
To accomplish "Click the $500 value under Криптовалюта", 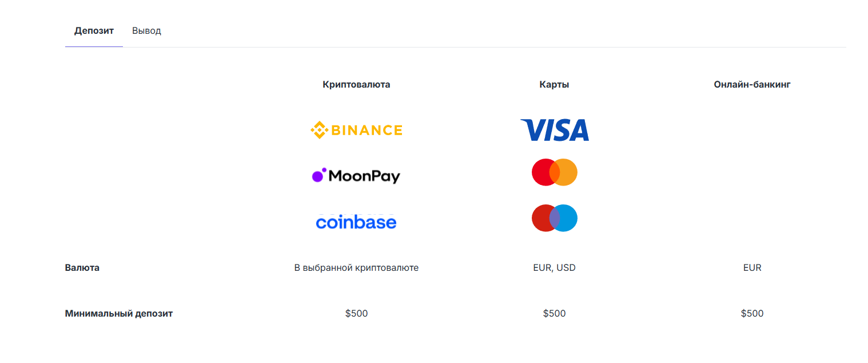I will 356,313.
